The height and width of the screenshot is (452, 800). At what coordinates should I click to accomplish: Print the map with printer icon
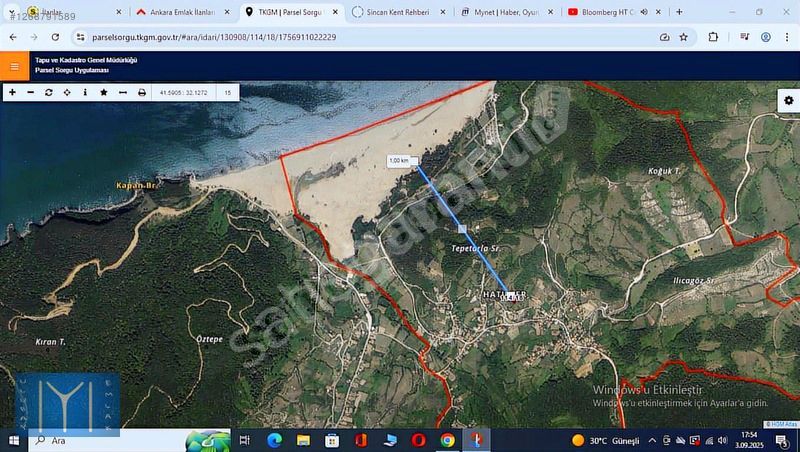tap(141, 92)
